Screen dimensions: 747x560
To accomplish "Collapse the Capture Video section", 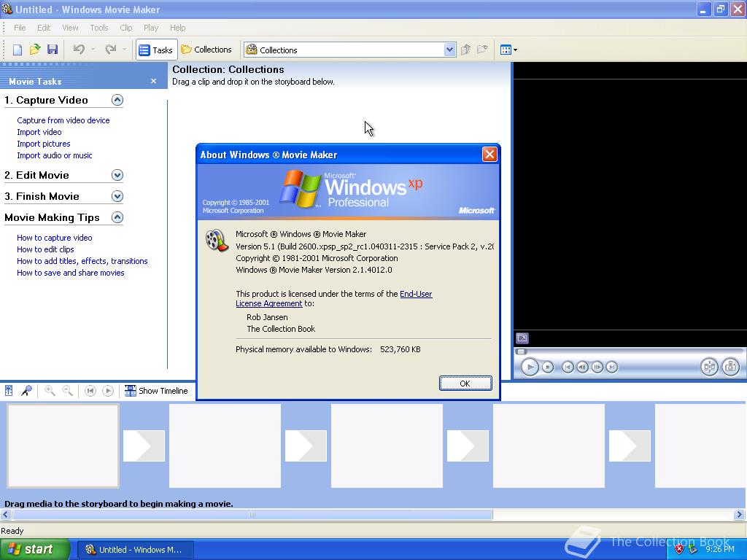I will pos(117,100).
